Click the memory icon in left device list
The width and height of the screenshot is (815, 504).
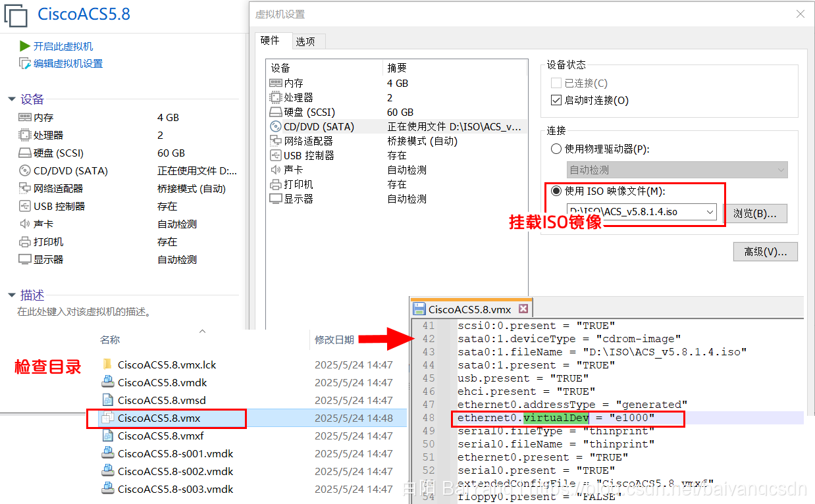pyautogui.click(x=25, y=117)
